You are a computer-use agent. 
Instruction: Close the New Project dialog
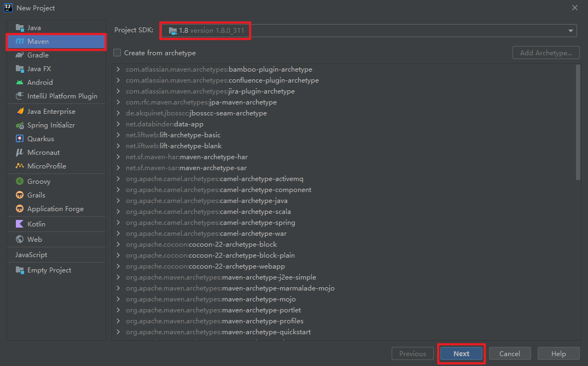coord(574,8)
